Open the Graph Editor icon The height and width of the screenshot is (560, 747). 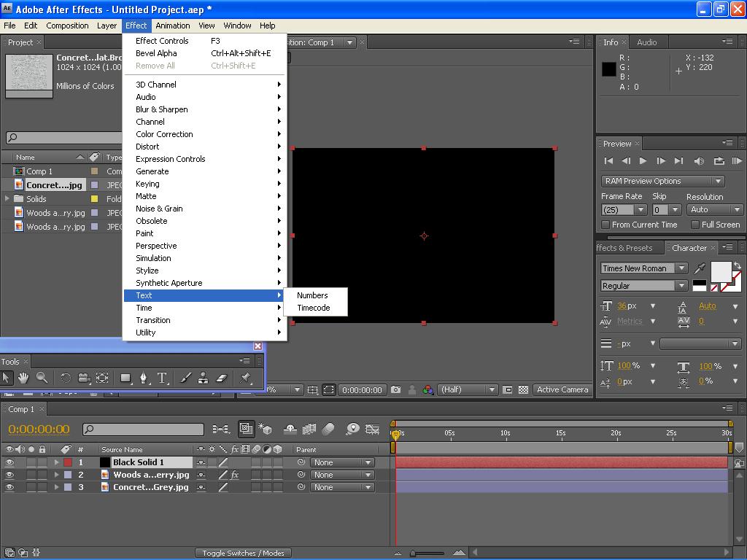pos(372,429)
